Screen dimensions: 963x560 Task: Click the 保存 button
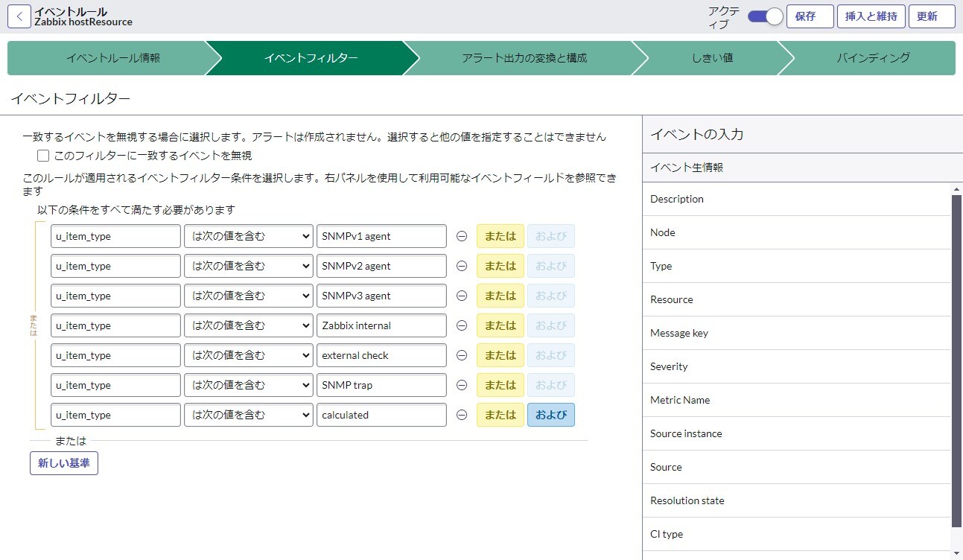810,16
